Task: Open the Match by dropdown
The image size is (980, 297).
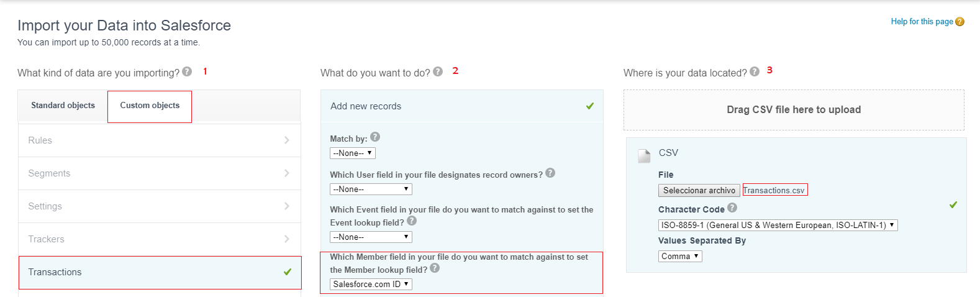Action: pos(353,153)
